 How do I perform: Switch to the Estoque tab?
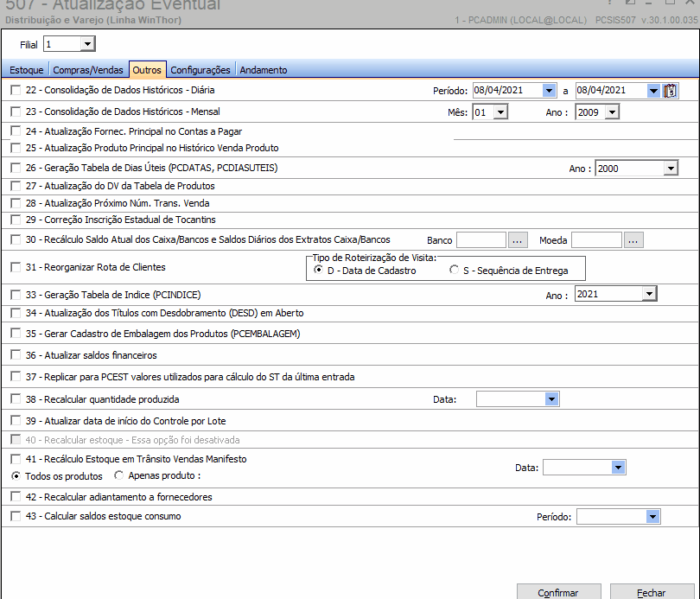(x=26, y=70)
